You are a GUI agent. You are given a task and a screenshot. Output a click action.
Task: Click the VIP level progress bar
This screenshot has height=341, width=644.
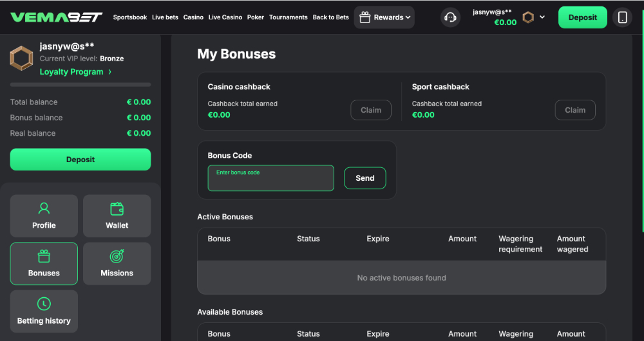tap(80, 84)
